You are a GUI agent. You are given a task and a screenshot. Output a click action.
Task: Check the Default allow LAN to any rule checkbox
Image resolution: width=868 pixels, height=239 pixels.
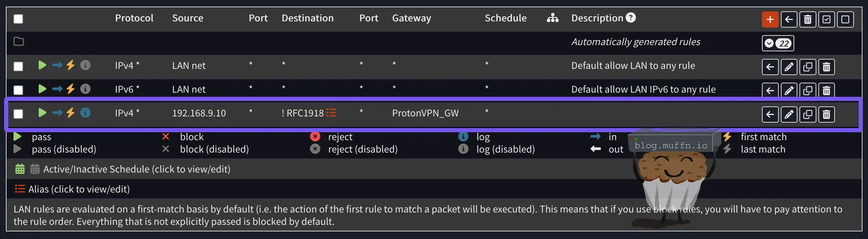[18, 66]
